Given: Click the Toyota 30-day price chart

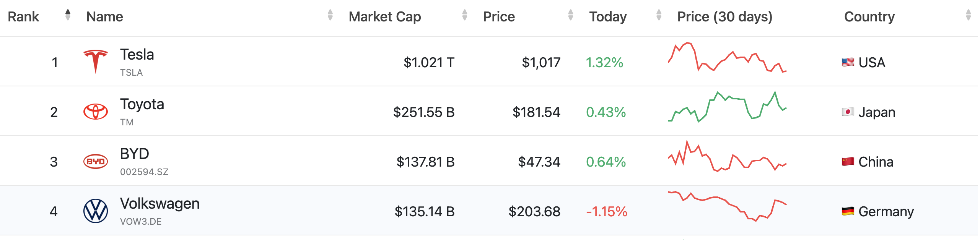Looking at the screenshot, I should pyautogui.click(x=727, y=107).
